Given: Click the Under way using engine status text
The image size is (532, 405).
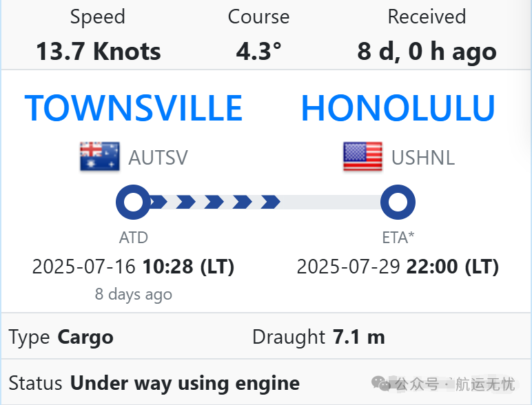Looking at the screenshot, I should (x=185, y=384).
